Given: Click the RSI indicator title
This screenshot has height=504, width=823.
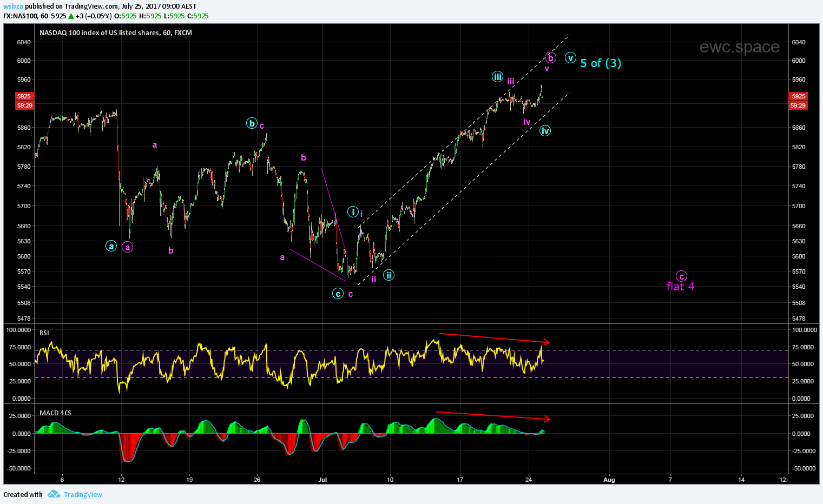Looking at the screenshot, I should (44, 333).
